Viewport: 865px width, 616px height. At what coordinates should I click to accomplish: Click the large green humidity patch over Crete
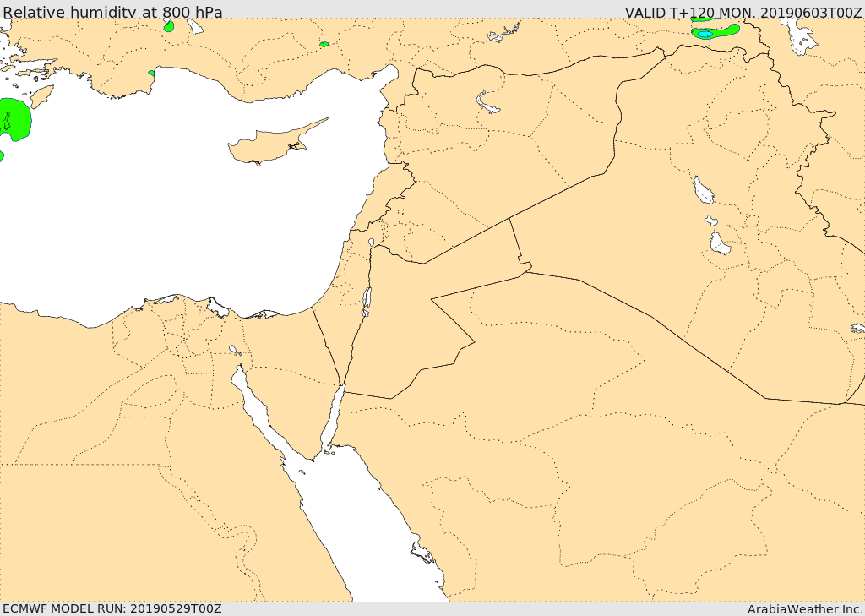[14, 119]
